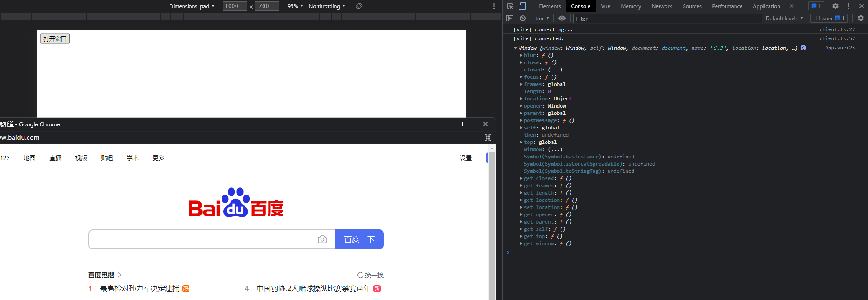Click the 学术 nav link

pos(133,158)
